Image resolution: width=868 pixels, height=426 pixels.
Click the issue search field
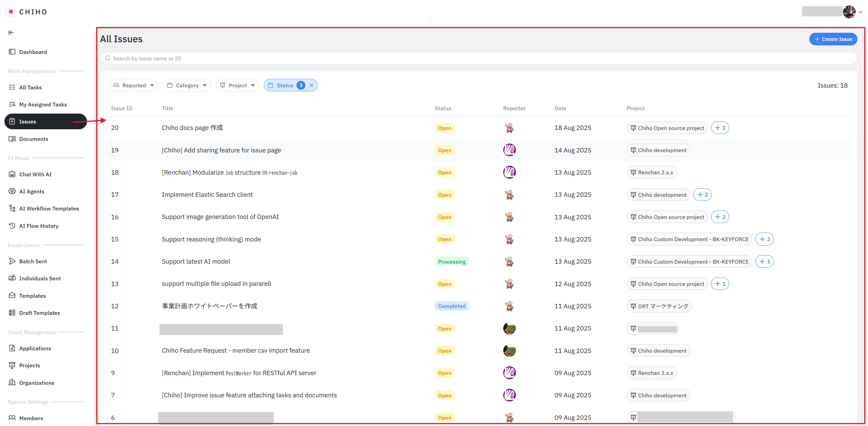point(478,58)
